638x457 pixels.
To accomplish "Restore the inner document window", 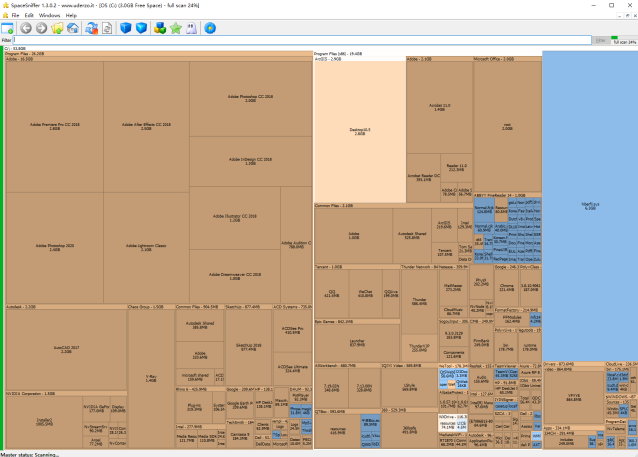I will tap(628, 15).
